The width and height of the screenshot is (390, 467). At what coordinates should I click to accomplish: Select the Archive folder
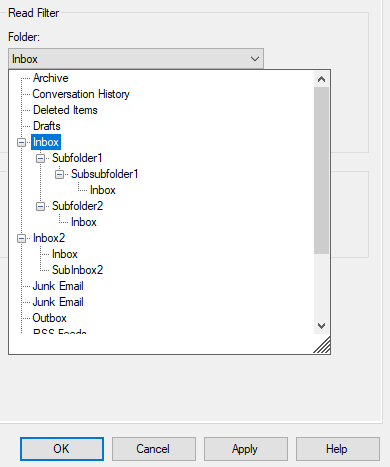51,78
